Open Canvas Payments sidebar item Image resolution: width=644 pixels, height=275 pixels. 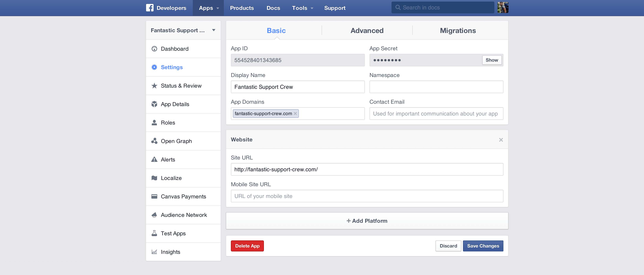coord(183,196)
